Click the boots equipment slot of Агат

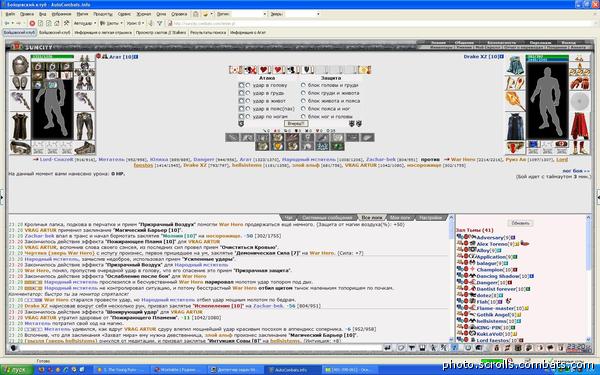(85, 147)
